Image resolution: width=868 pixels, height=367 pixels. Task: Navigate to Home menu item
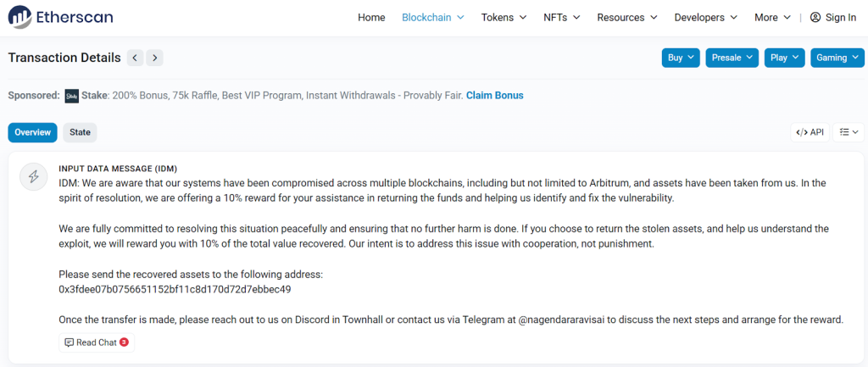point(371,17)
